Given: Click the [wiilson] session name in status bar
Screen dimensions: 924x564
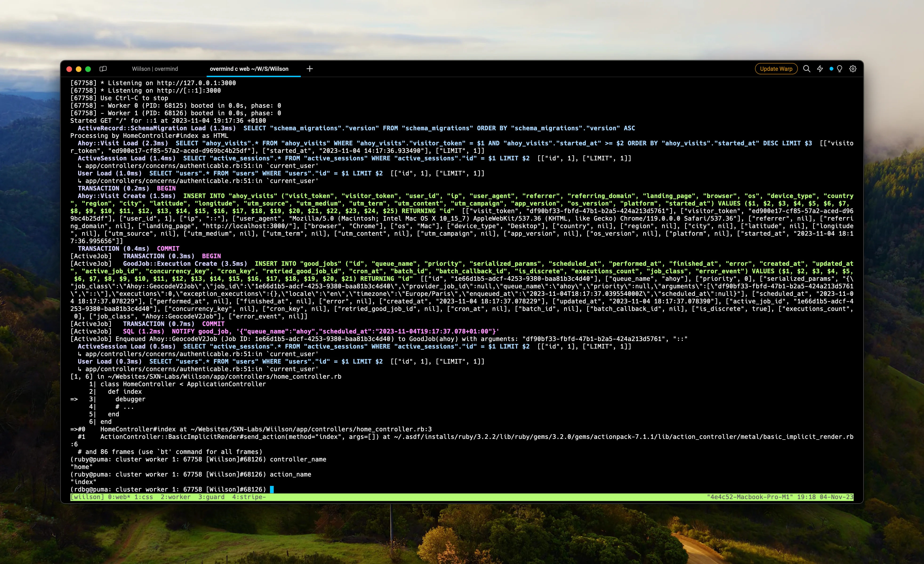Looking at the screenshot, I should (x=87, y=497).
